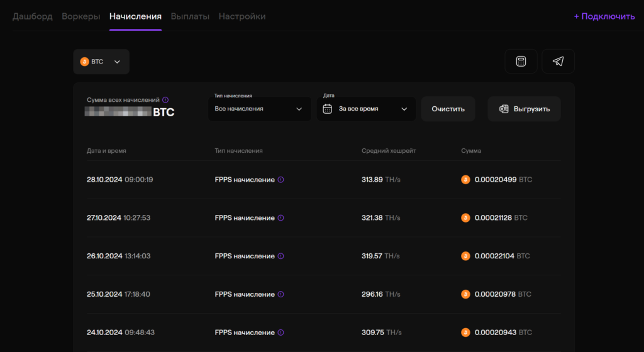Click amount 0.00020978 BTC
This screenshot has height=352, width=644.
tap(502, 294)
